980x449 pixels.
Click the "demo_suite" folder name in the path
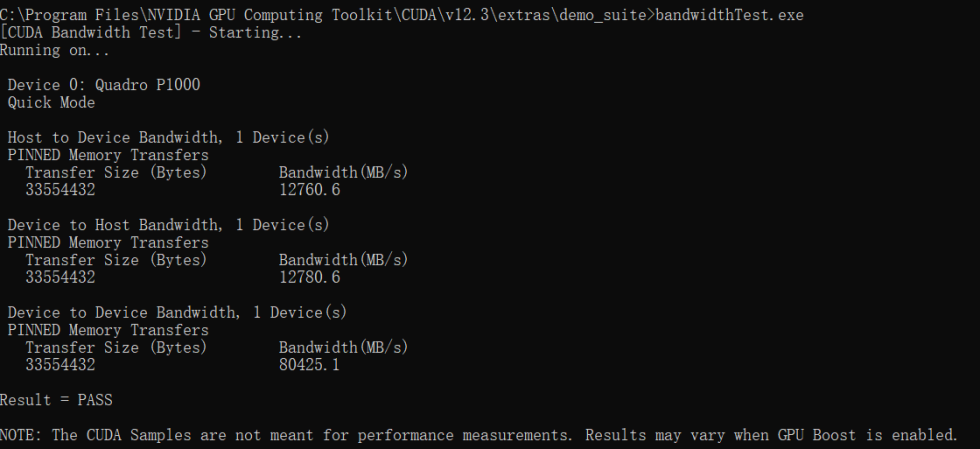click(606, 16)
